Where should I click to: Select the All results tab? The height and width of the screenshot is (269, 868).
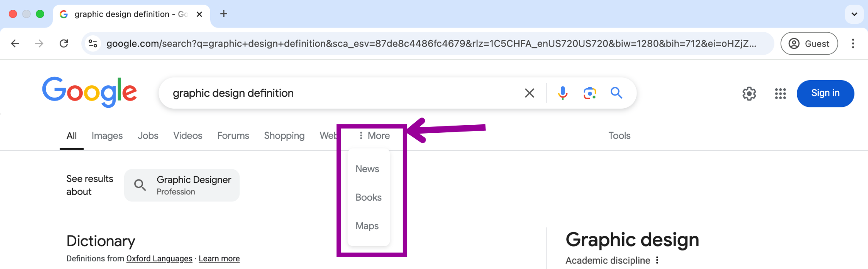pyautogui.click(x=72, y=136)
